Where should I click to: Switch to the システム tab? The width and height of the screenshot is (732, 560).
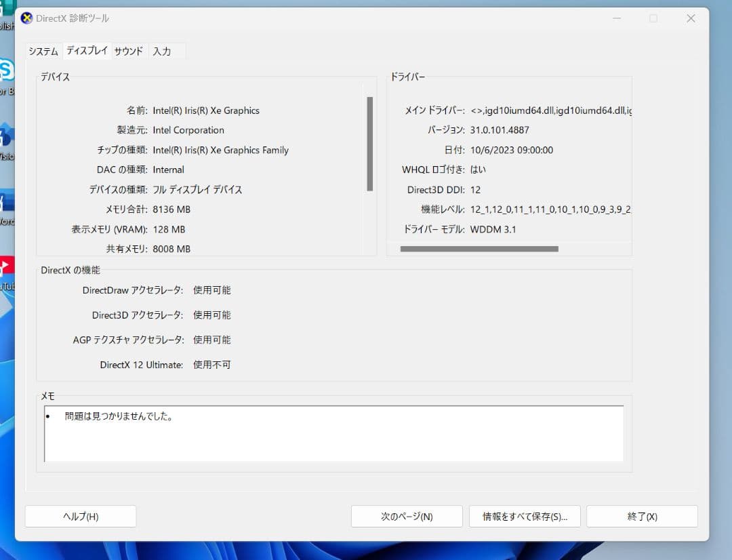42,51
